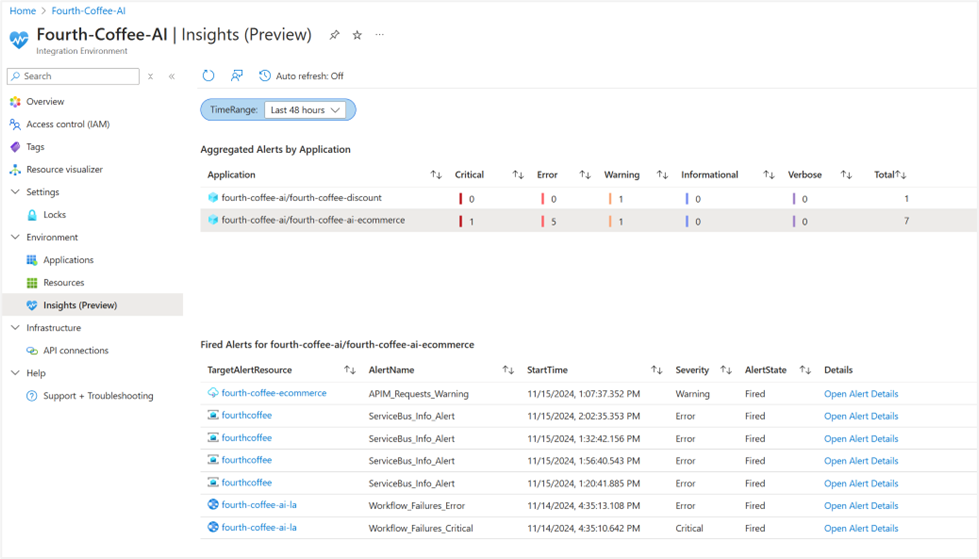This screenshot has height=559, width=979.
Task: Open API connections
Action: pyautogui.click(x=76, y=350)
